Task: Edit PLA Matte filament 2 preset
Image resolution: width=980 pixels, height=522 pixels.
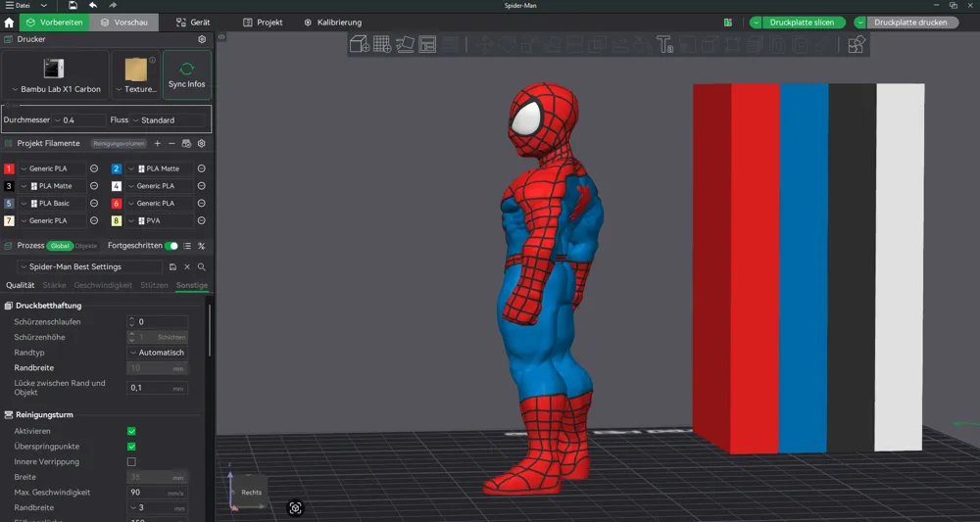Action: point(201,168)
